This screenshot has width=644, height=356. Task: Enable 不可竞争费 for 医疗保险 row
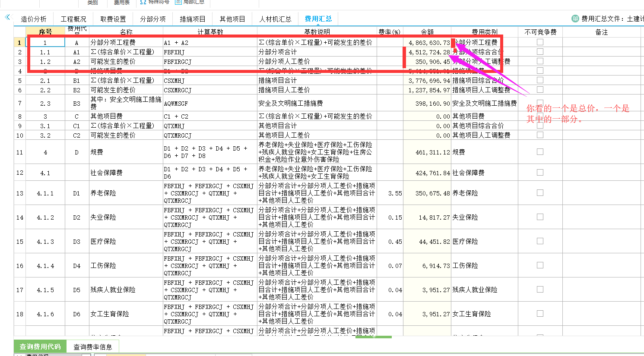tap(540, 241)
